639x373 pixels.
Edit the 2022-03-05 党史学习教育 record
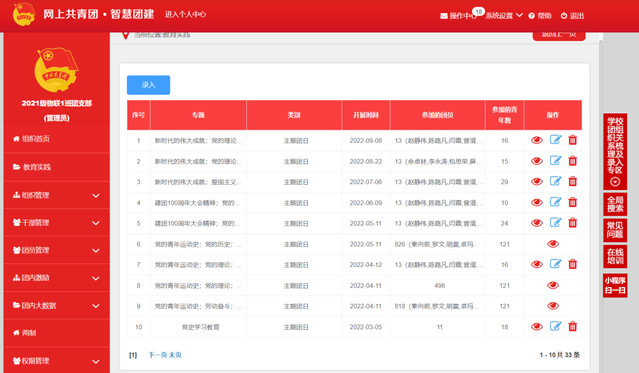point(555,326)
